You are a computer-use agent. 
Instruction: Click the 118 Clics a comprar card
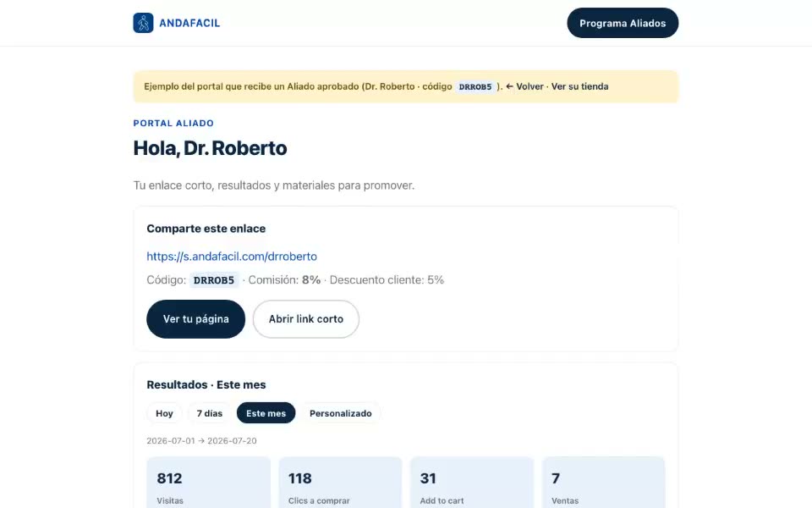click(340, 483)
